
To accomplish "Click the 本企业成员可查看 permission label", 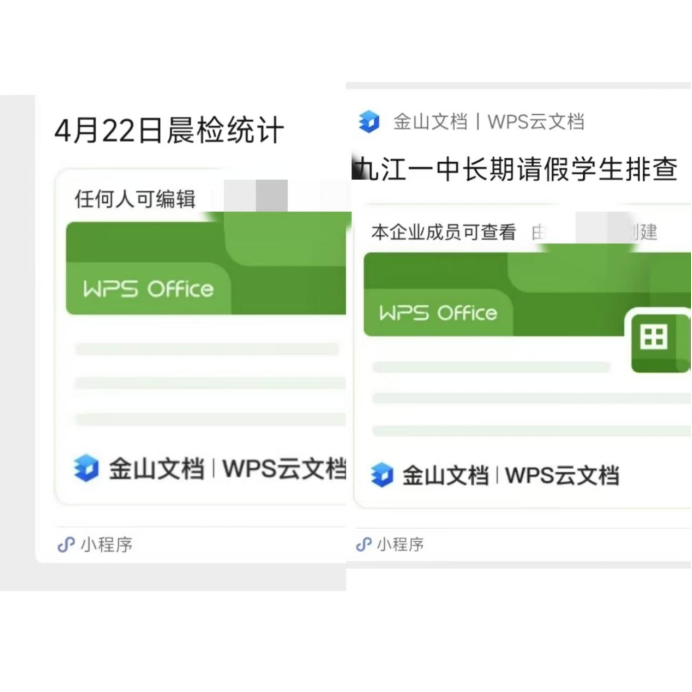I will (444, 232).
